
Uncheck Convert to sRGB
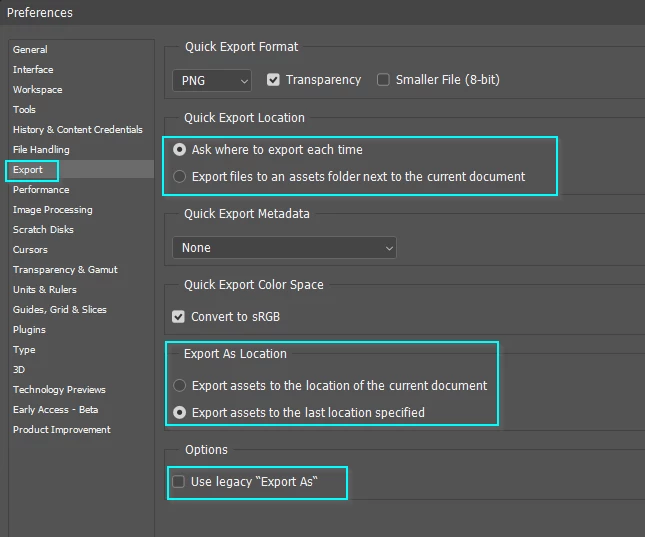[179, 317]
